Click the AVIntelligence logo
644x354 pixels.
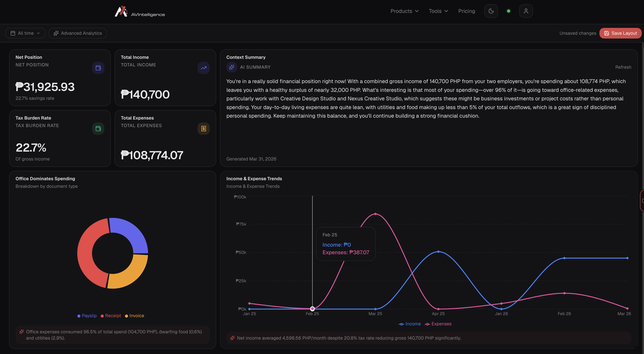click(140, 11)
